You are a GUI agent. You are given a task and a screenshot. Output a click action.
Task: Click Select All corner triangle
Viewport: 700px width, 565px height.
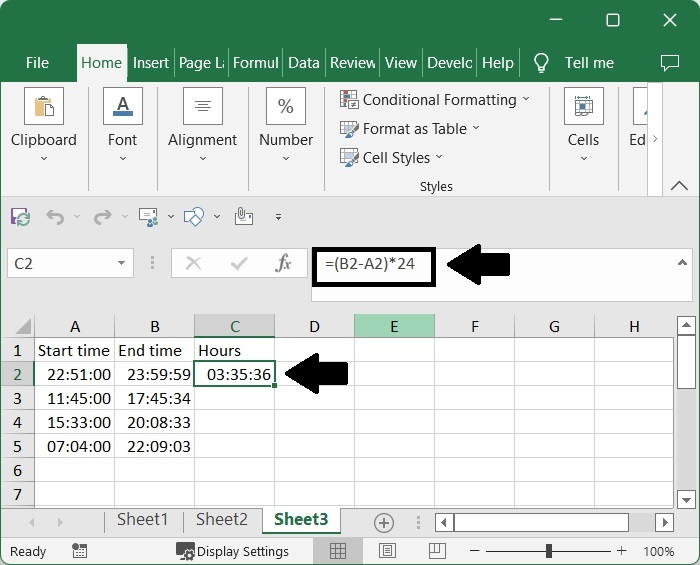tap(23, 326)
